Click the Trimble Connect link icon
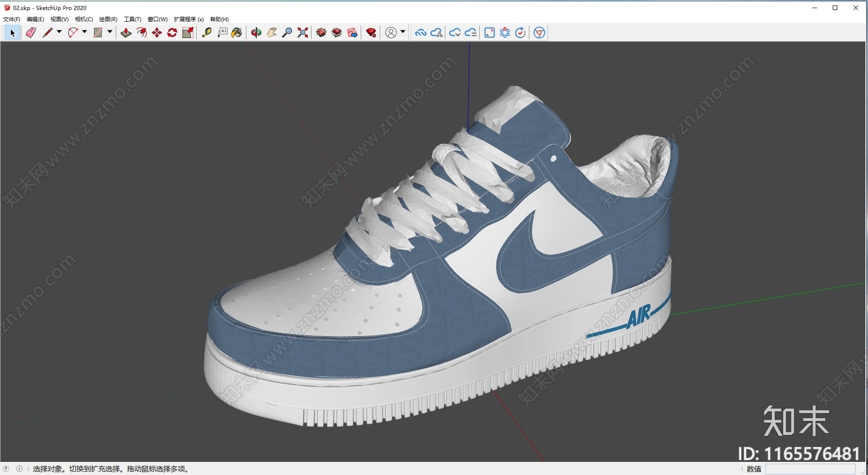The width and height of the screenshot is (868, 475). click(420, 33)
